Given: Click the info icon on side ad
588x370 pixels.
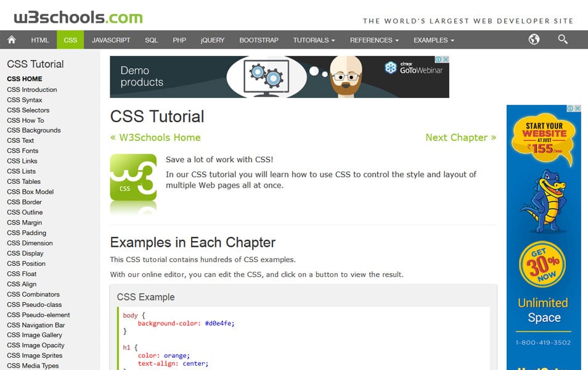Looking at the screenshot, I should coord(570,108).
